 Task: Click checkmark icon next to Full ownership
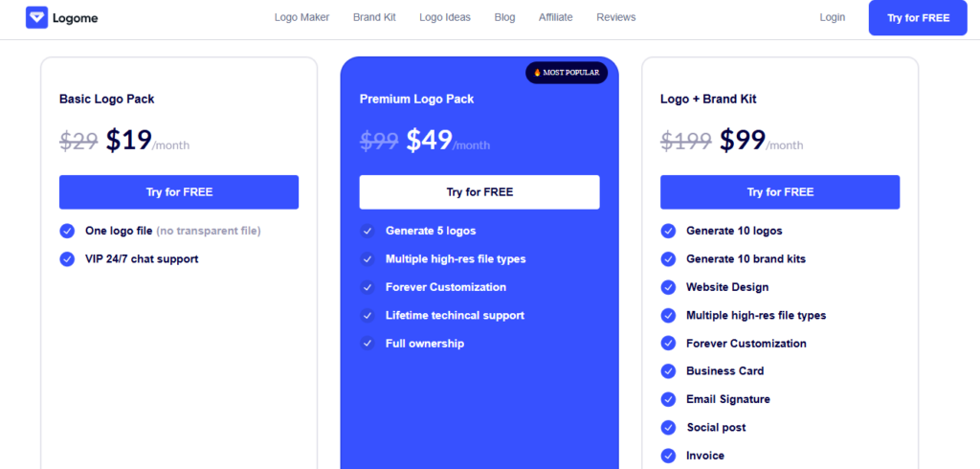367,344
